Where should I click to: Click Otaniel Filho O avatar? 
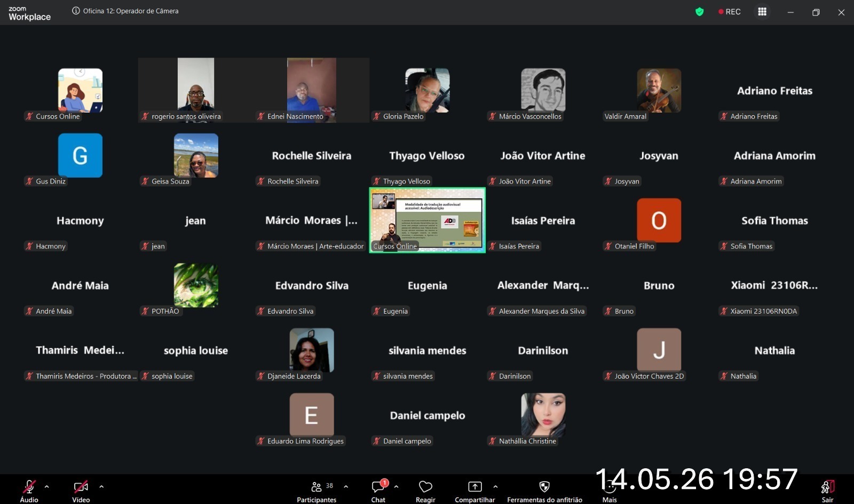point(659,220)
